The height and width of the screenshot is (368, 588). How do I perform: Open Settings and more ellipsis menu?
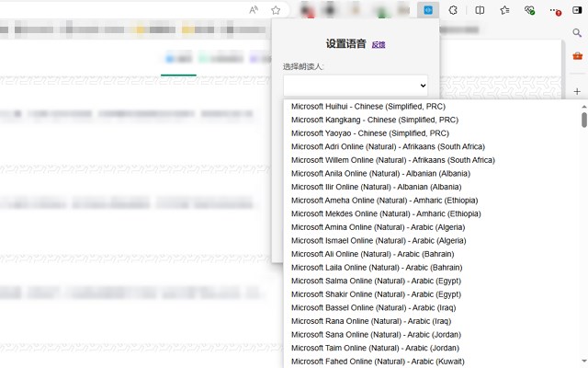(x=554, y=10)
